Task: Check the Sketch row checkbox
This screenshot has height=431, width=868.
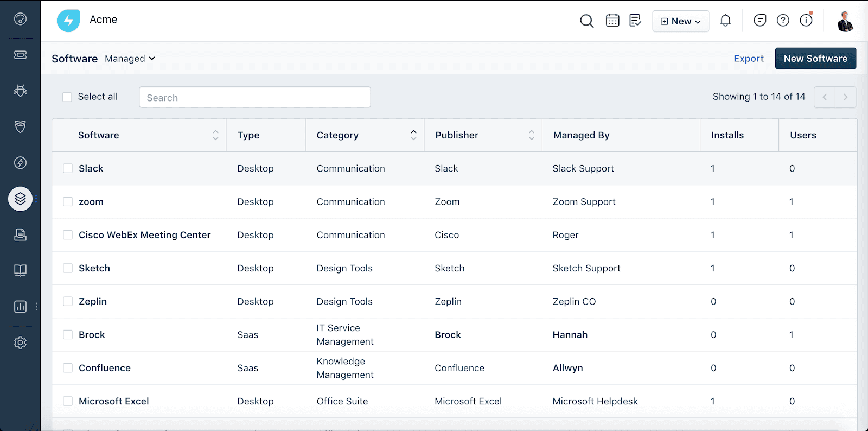Action: pos(68,268)
